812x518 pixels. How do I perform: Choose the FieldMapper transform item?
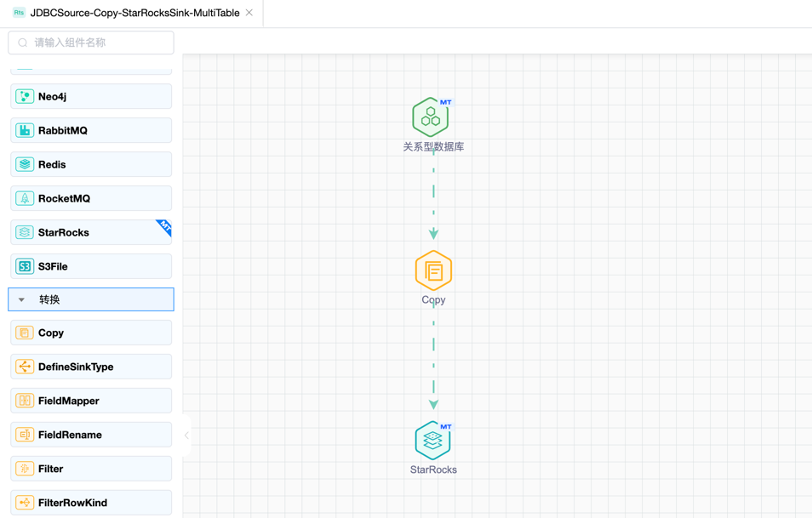(90, 401)
